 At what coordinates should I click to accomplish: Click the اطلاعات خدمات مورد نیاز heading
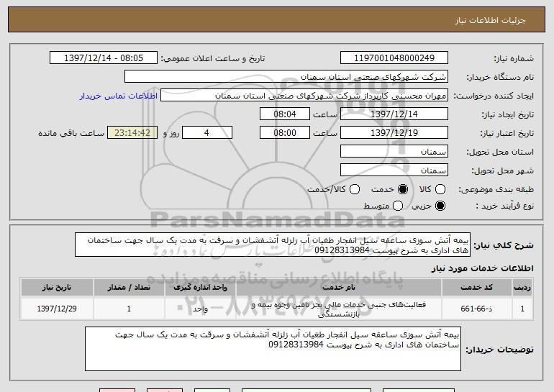(x=482, y=268)
